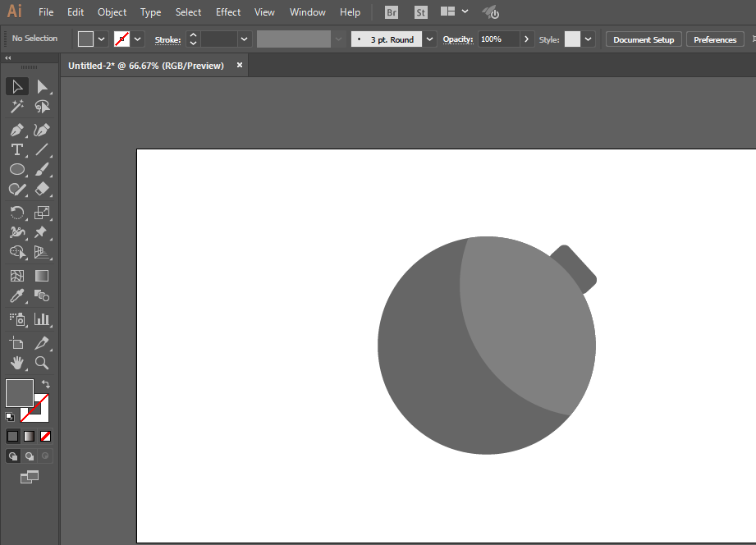Click the Document Setup button
Viewport: 756px width, 545px height.
pos(644,39)
